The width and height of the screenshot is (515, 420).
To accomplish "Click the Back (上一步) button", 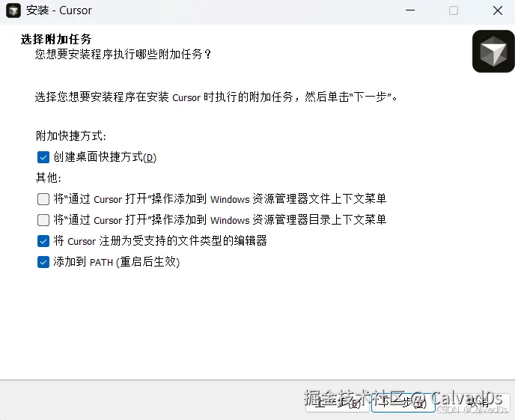I will pos(338,402).
